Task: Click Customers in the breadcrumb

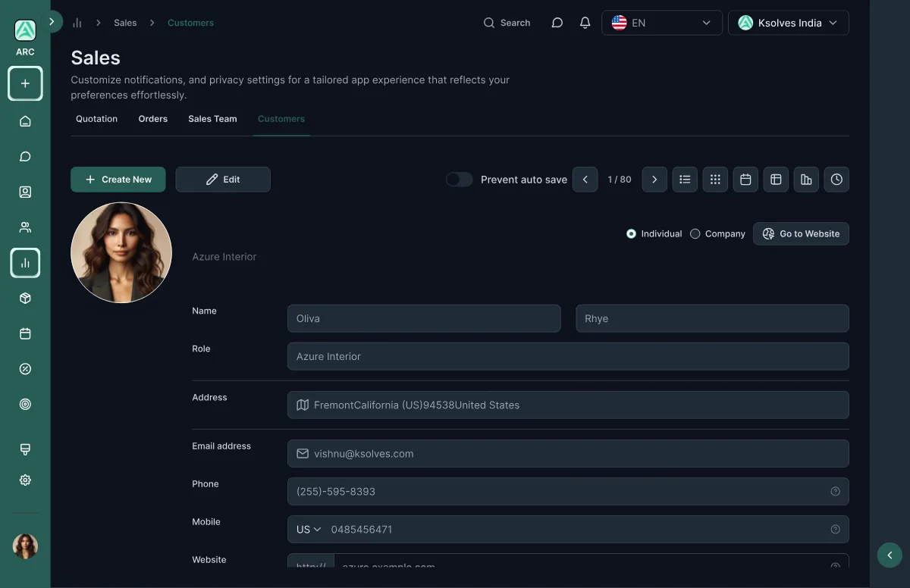Action: pyautogui.click(x=190, y=23)
